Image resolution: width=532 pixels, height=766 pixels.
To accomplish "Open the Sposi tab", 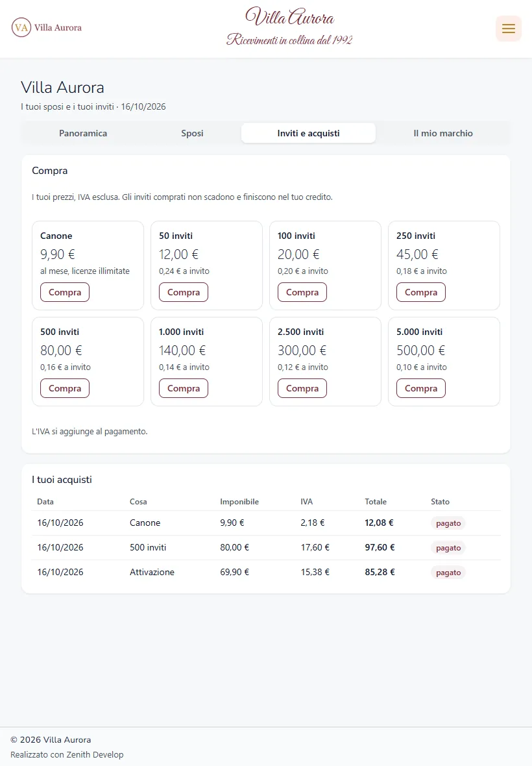I will (192, 133).
